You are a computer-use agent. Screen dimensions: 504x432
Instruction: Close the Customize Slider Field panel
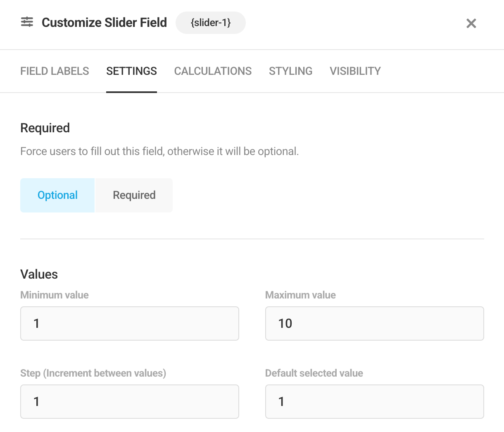pyautogui.click(x=471, y=24)
